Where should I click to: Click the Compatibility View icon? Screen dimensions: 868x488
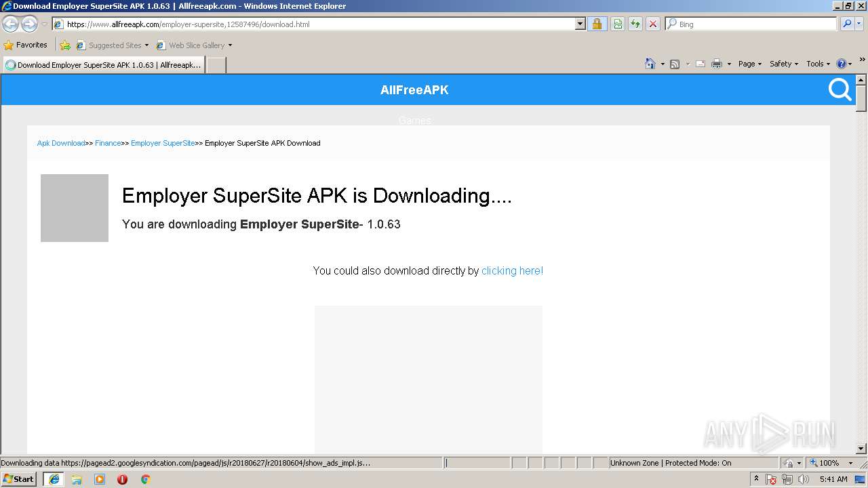coord(618,24)
